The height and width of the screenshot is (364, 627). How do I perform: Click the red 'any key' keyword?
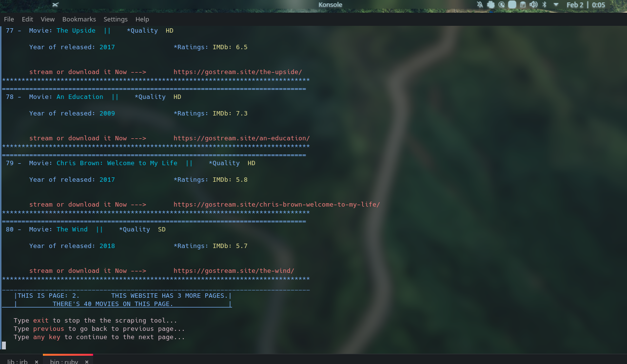click(47, 337)
